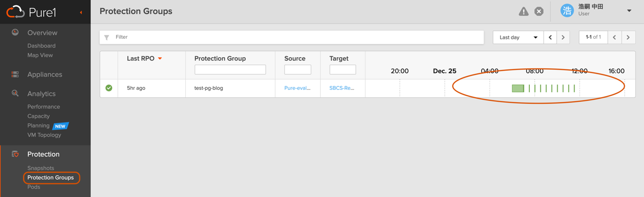Go to Pods under Protection

34,187
